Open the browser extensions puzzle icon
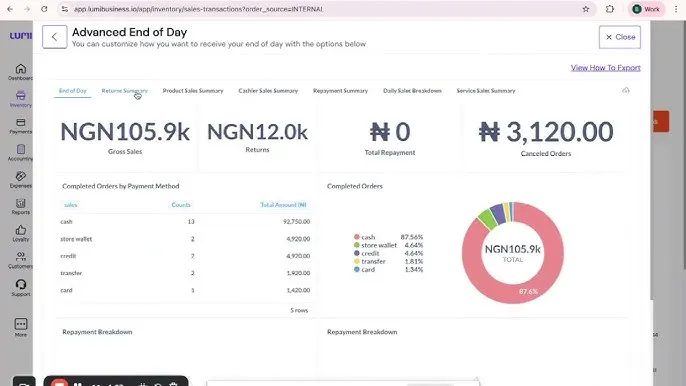Viewport: 686px width, 386px height. pyautogui.click(x=610, y=9)
